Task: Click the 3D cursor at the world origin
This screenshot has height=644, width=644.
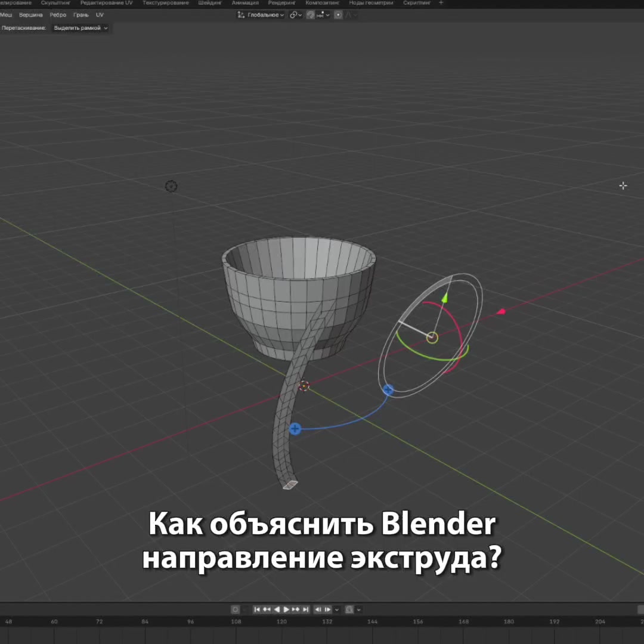Action: [x=304, y=386]
